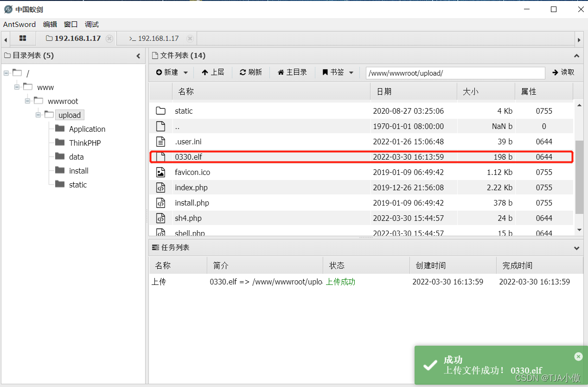Click the index.php code file icon

160,187
